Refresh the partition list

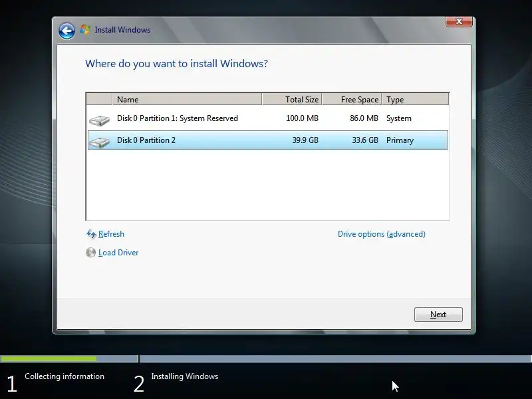pos(111,234)
